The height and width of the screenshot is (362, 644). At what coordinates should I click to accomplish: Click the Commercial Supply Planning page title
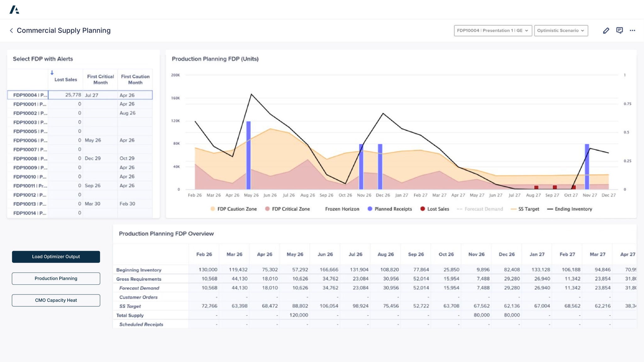64,30
